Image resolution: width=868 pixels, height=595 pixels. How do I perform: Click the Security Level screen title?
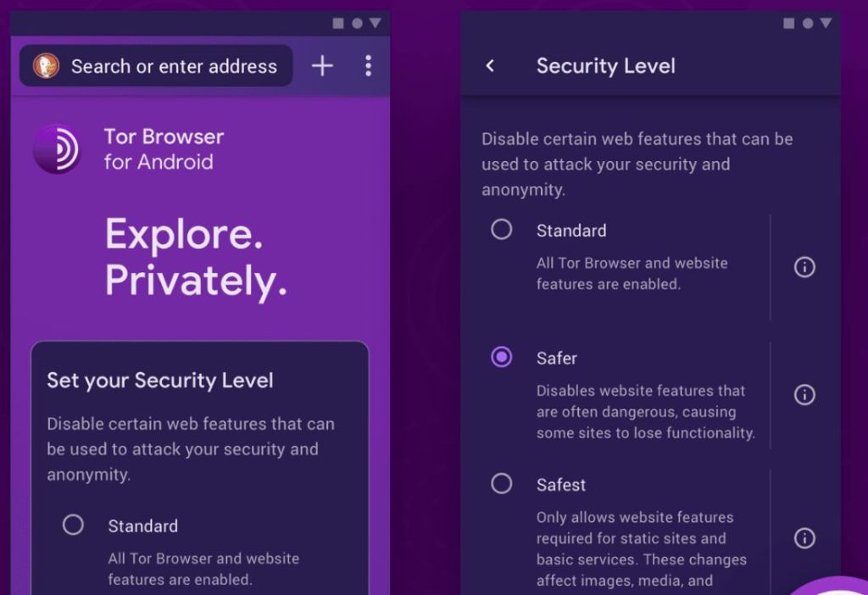605,66
